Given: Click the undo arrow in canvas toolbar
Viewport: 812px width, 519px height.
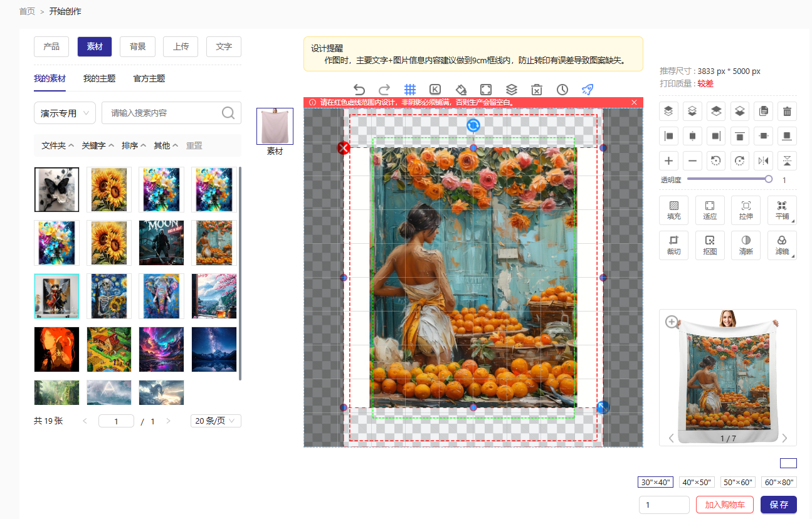Looking at the screenshot, I should [x=359, y=90].
